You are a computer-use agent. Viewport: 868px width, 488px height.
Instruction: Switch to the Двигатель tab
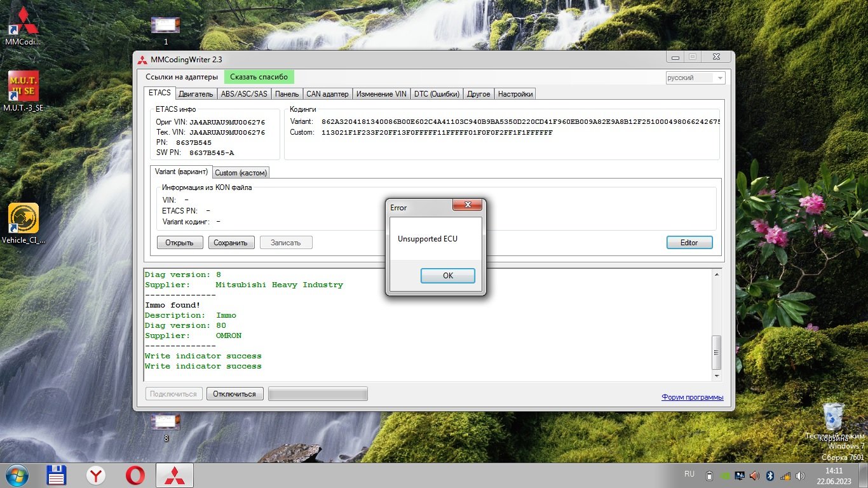(x=196, y=94)
